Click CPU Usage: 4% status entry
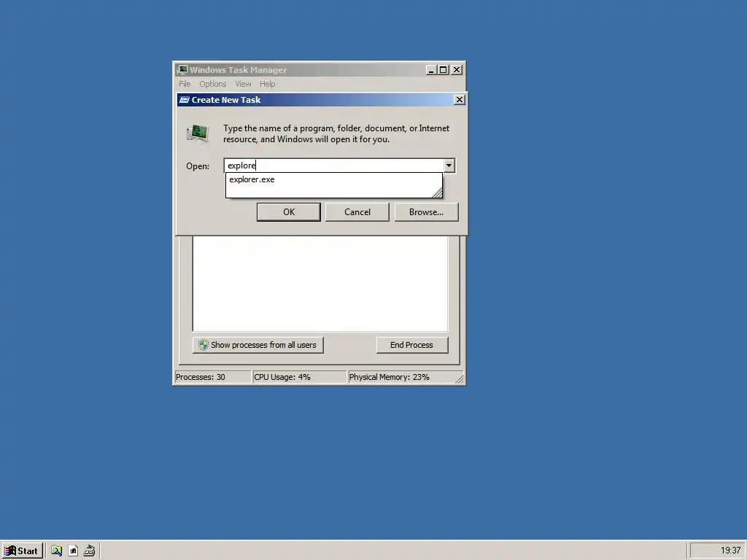747x560 pixels. 299,377
